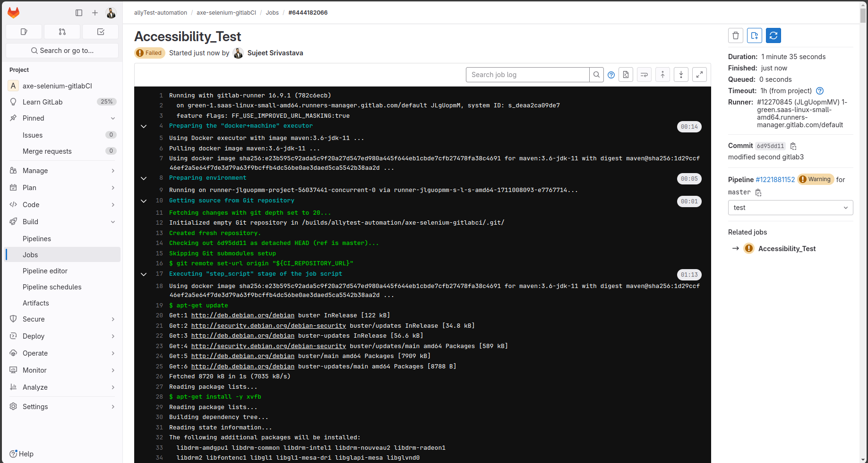Collapse the 'Getting source from Git repository' section
Screen dimensions: 868x463
coord(144,201)
